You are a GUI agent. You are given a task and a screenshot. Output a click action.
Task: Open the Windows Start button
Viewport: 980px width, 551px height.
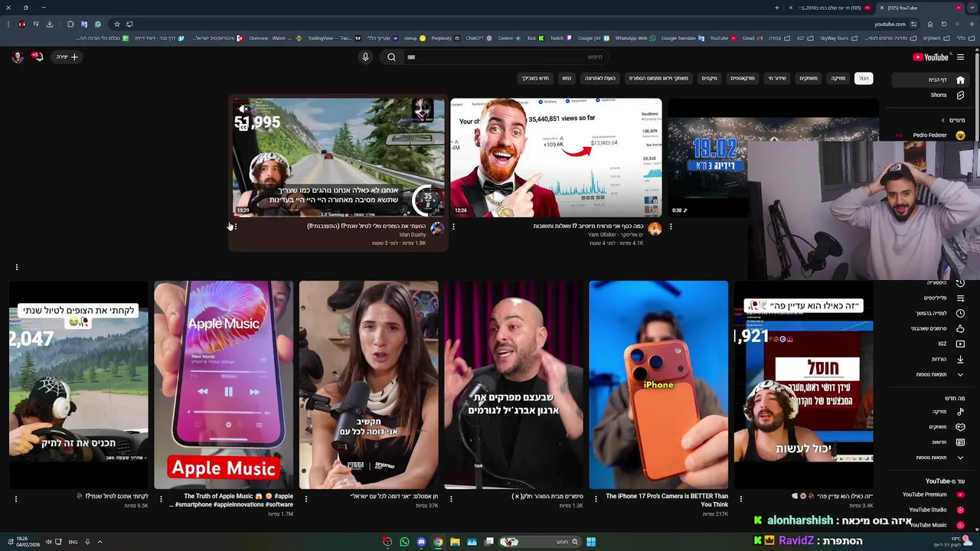591,542
